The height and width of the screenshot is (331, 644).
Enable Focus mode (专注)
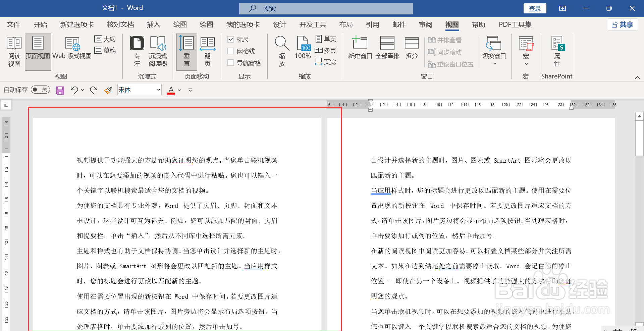tap(137, 52)
